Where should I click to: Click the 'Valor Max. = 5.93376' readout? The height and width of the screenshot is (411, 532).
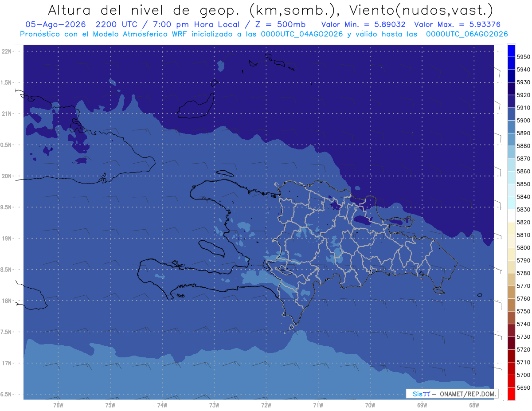[x=458, y=24]
